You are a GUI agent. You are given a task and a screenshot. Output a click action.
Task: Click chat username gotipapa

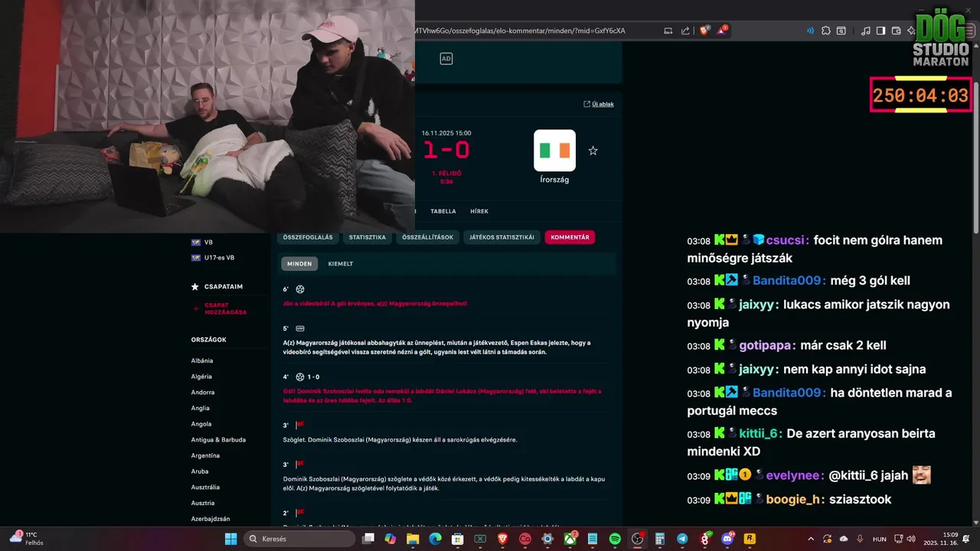[766, 345]
